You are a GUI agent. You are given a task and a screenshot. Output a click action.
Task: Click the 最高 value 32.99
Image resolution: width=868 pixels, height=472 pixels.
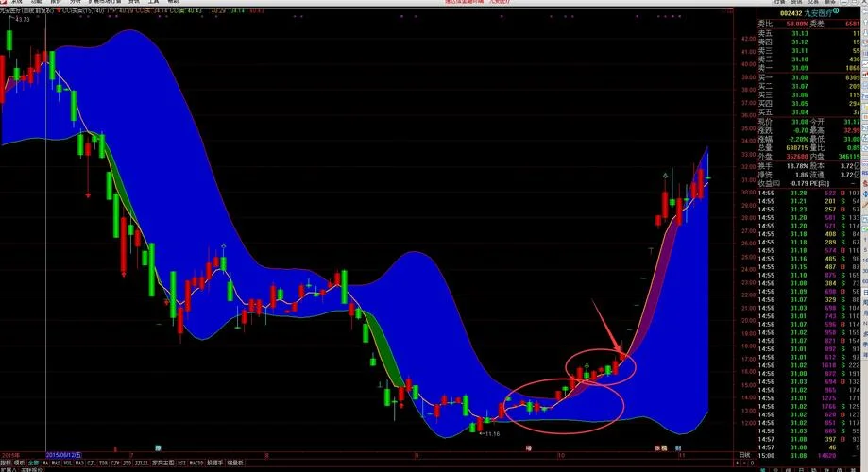851,130
